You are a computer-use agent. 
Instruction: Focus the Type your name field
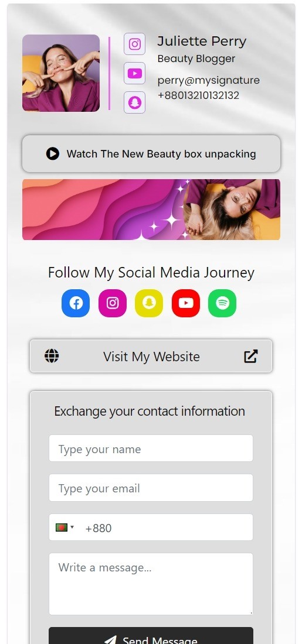[x=151, y=448]
